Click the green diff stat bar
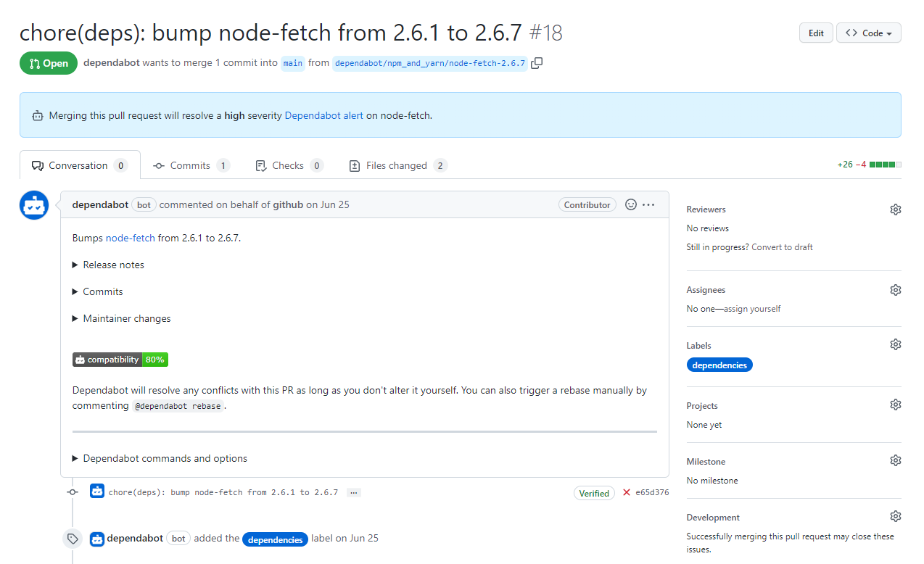924x564 pixels. point(886,165)
